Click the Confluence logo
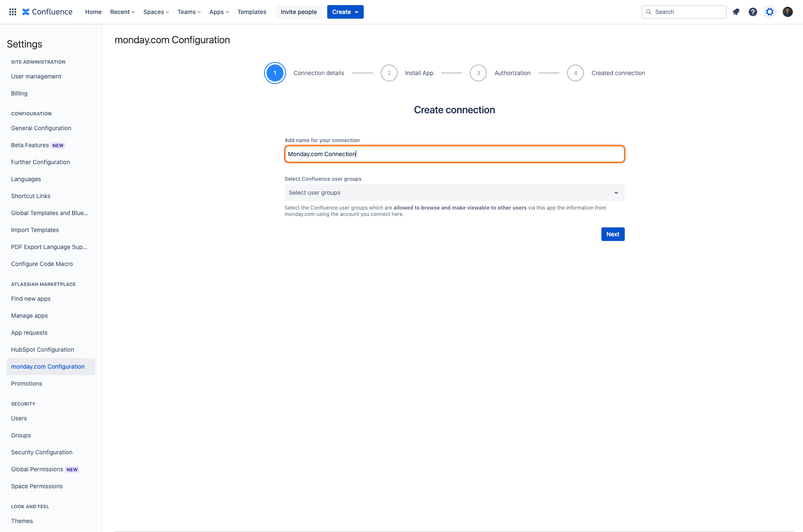This screenshot has width=803, height=532. (x=47, y=12)
